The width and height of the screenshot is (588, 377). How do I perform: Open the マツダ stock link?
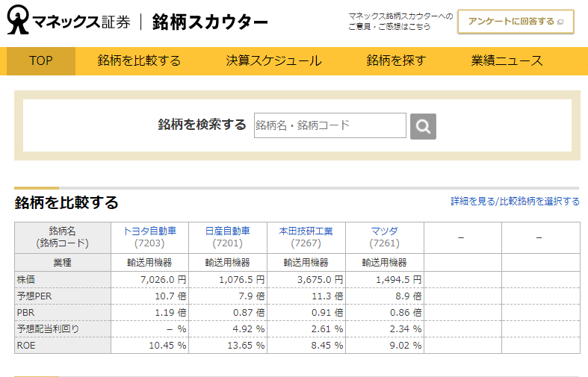click(384, 231)
